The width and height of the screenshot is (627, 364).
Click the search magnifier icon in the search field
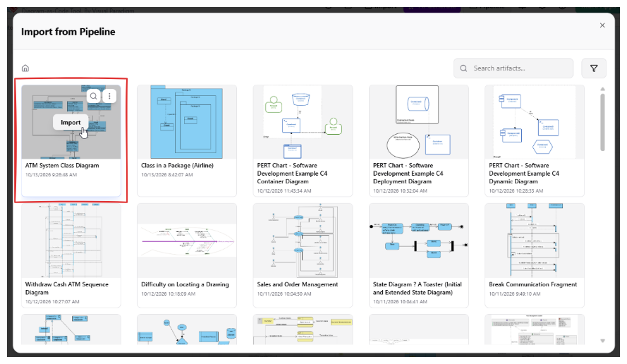(x=463, y=68)
